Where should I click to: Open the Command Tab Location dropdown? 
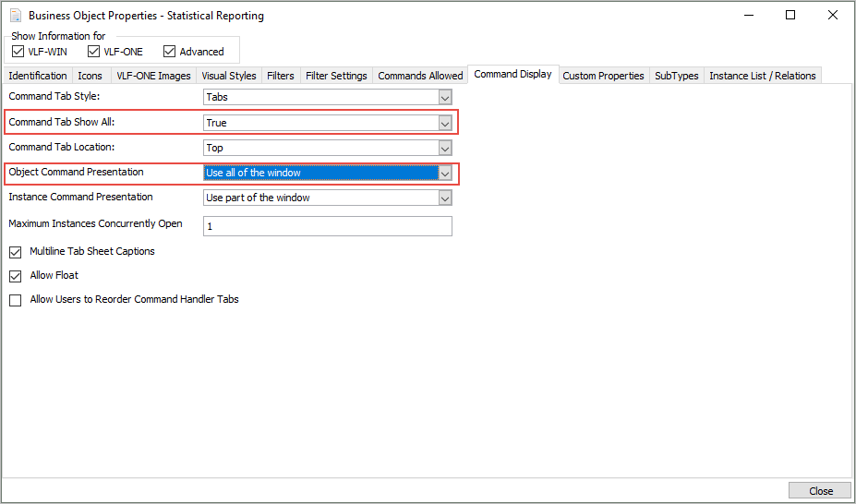pos(445,148)
